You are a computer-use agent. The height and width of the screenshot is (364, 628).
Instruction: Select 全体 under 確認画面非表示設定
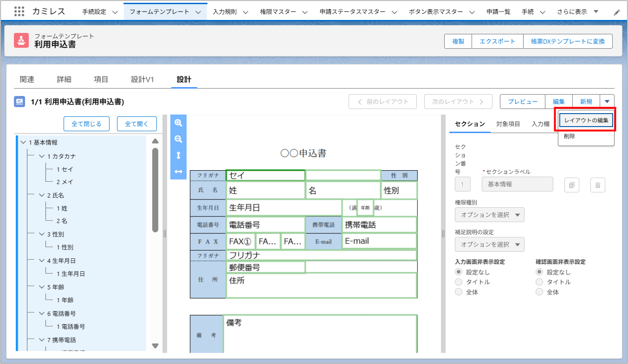(x=539, y=292)
